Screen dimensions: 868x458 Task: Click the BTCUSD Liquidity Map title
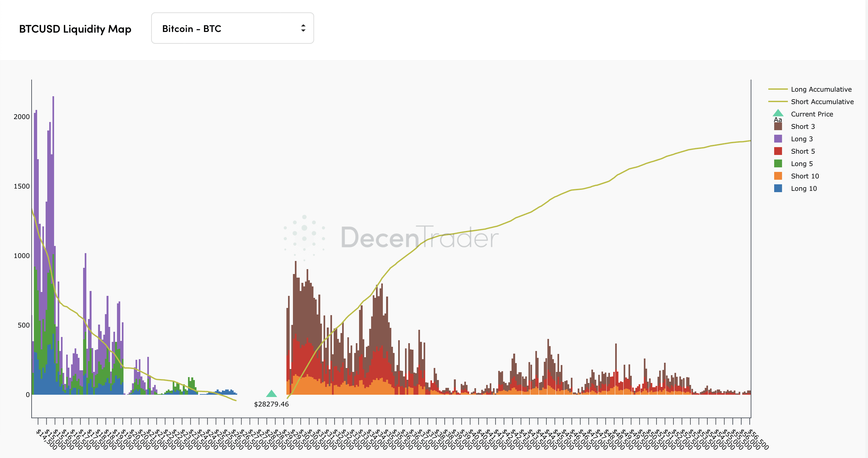pyautogui.click(x=75, y=29)
